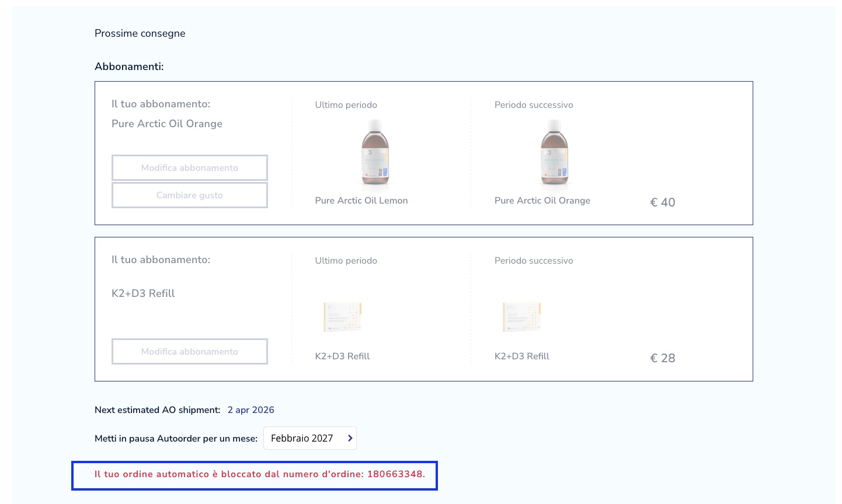842x504 pixels.
Task: Click the blocked order message with number 180663348
Action: [x=260, y=474]
